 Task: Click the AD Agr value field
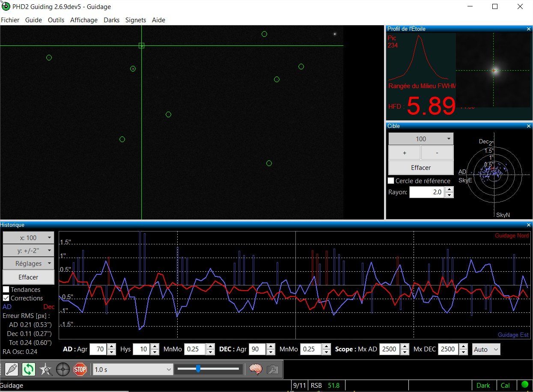click(98, 349)
